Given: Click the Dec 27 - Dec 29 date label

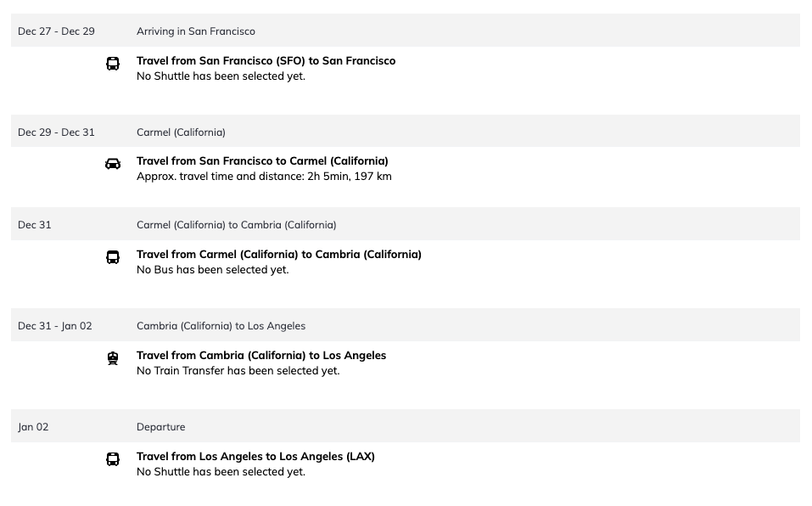Looking at the screenshot, I should (57, 31).
